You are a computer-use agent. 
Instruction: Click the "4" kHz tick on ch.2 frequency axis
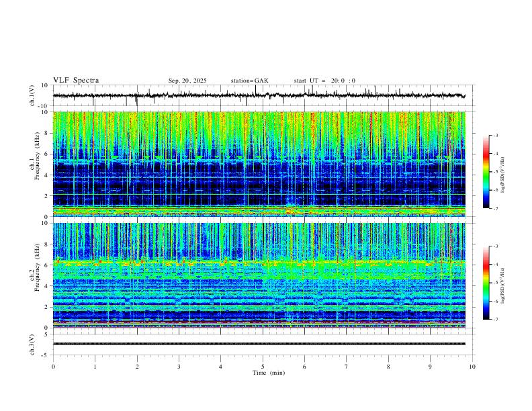(x=46, y=286)
